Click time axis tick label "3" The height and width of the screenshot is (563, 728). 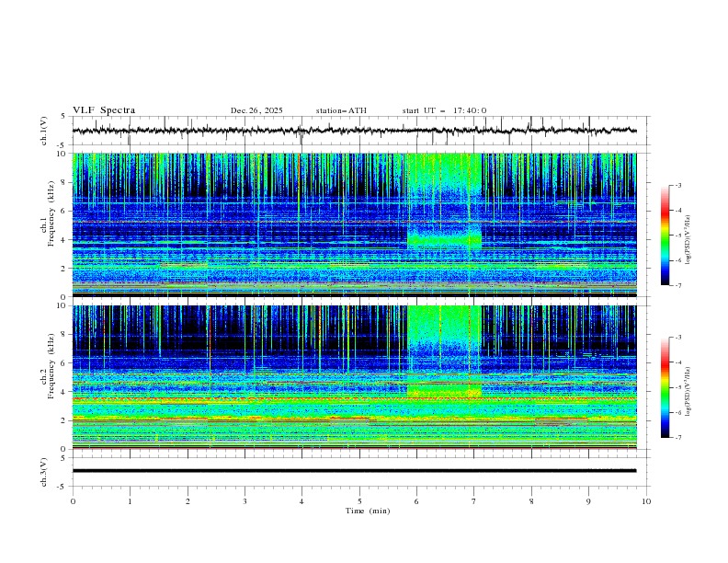245,501
